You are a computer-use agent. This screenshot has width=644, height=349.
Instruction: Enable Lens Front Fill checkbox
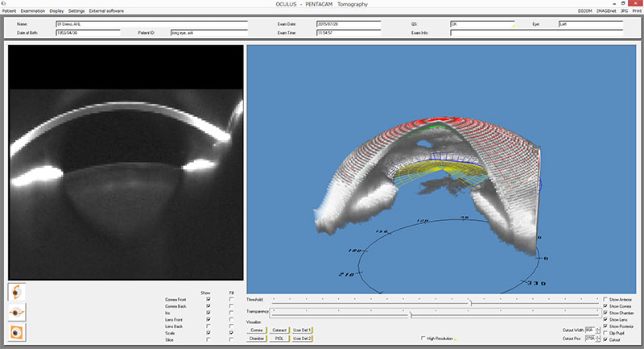pos(231,319)
